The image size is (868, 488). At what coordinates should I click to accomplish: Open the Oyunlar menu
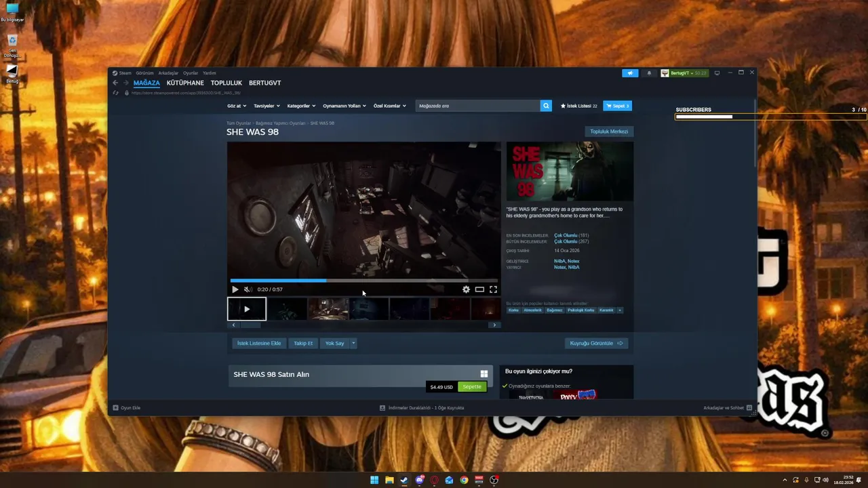191,73
